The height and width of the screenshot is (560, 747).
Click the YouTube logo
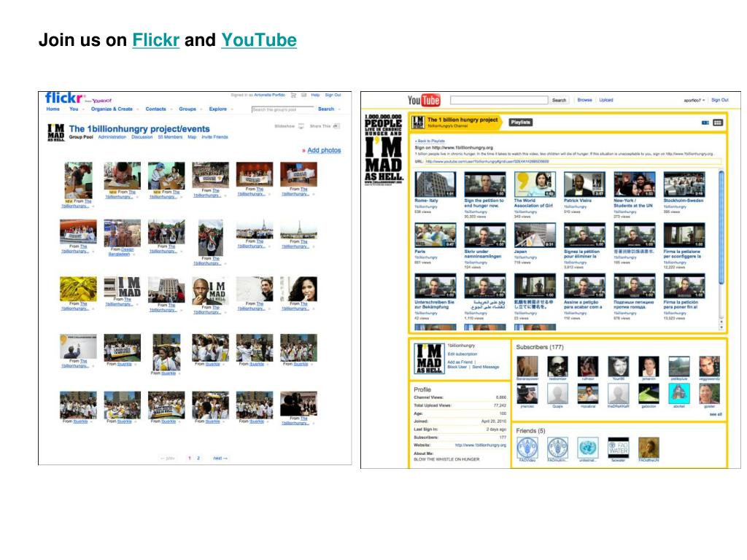[424, 100]
